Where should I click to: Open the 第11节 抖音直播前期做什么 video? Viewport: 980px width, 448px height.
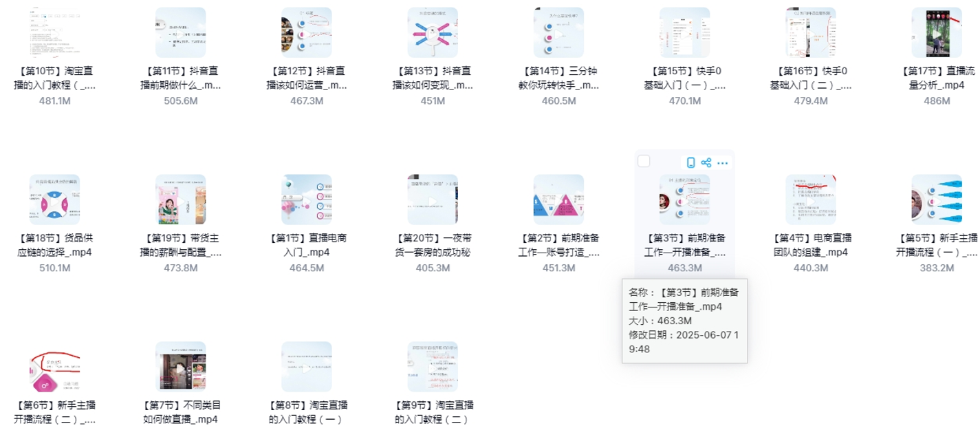[180, 32]
